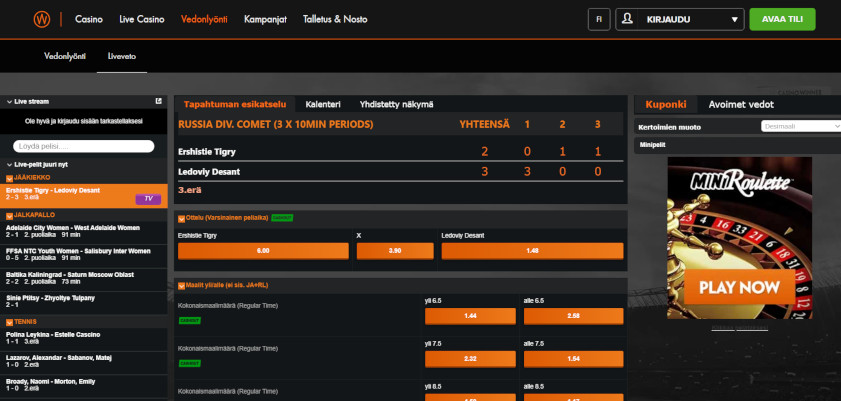This screenshot has height=401, width=841.
Task: Open Baltika Kaliningrad - Saturn Moscow Oblast
Action: coord(84,278)
